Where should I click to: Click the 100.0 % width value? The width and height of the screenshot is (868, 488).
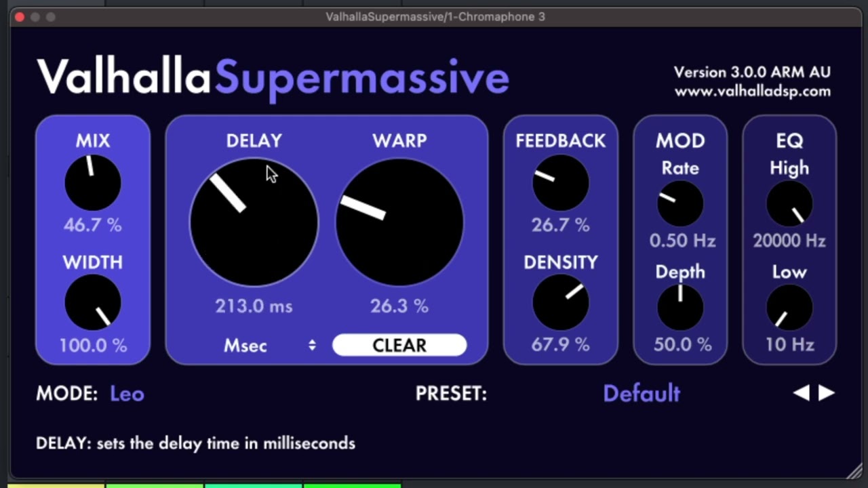[93, 346]
